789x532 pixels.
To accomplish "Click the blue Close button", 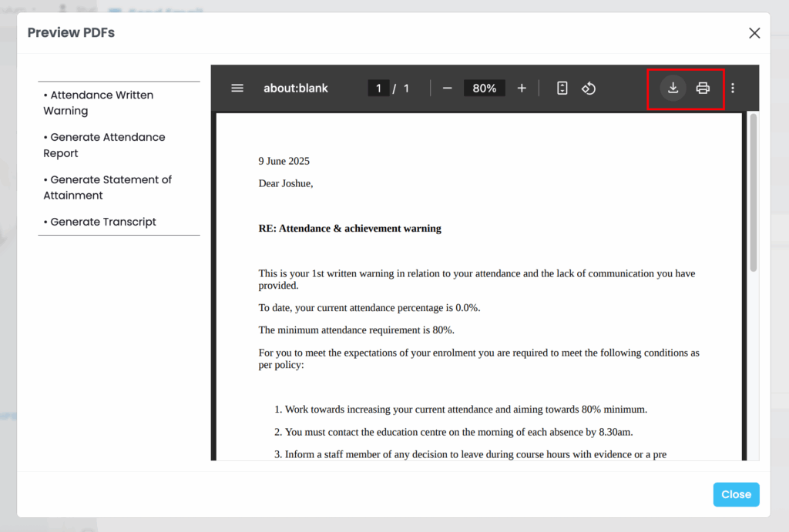I will click(x=736, y=494).
